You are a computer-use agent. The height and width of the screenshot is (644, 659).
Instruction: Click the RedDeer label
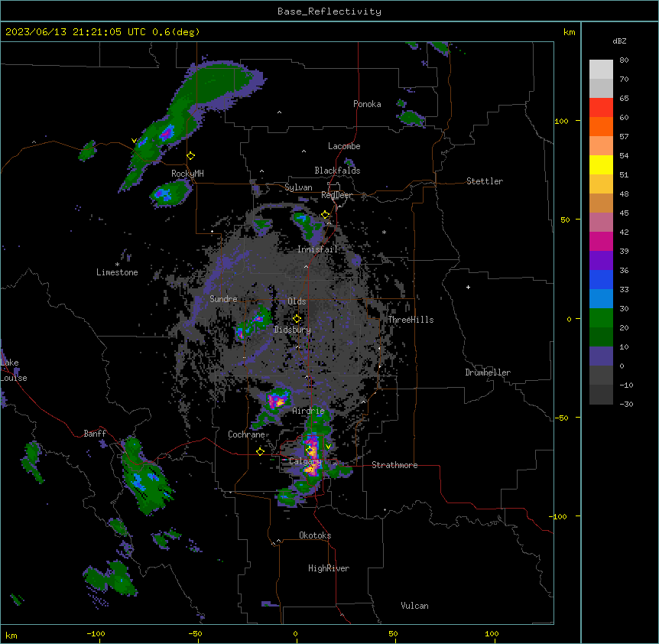[336, 195]
